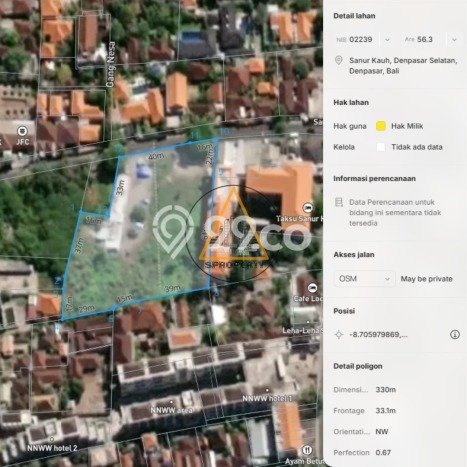
Task: Click the Frontage 33.1m value
Action: (x=386, y=410)
